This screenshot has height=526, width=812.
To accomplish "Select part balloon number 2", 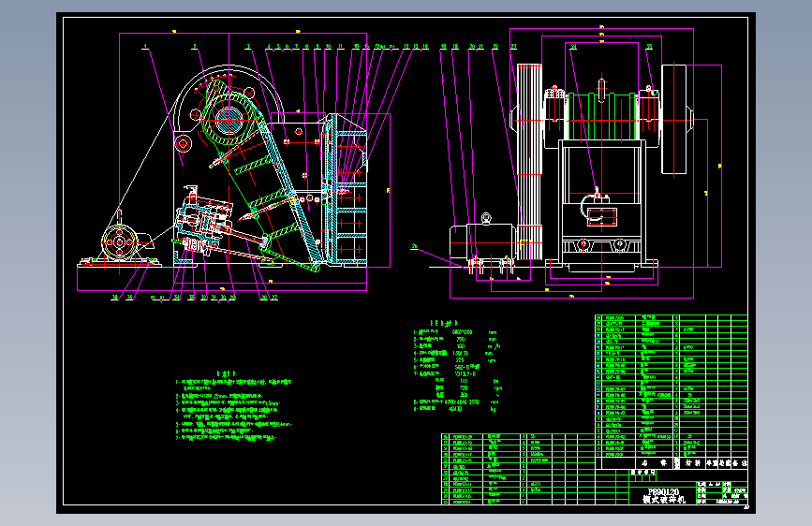I will [195, 47].
